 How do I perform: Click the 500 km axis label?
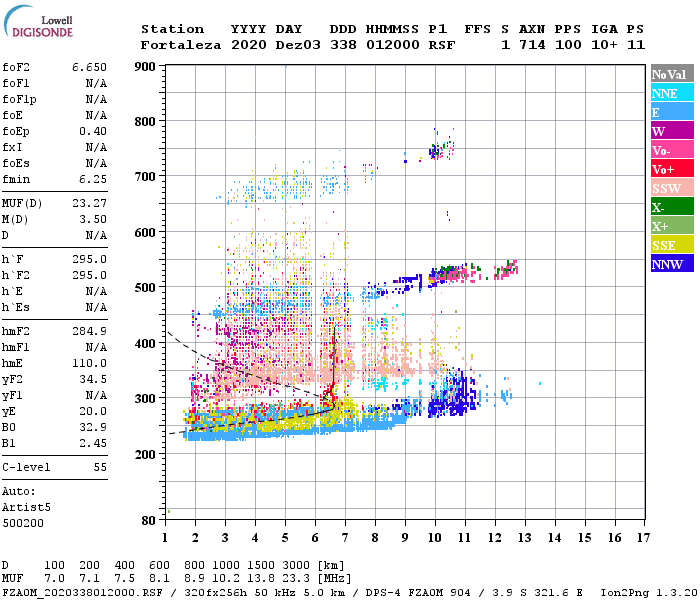pyautogui.click(x=145, y=288)
